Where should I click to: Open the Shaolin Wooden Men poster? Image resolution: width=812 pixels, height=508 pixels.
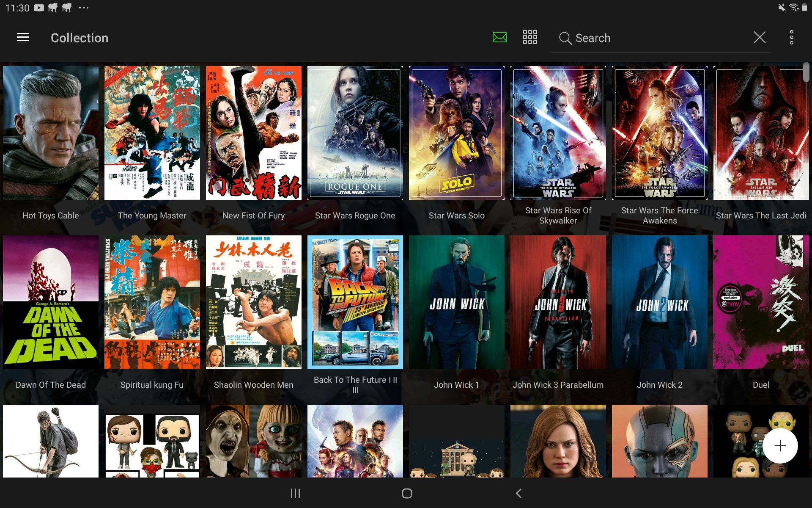(254, 302)
